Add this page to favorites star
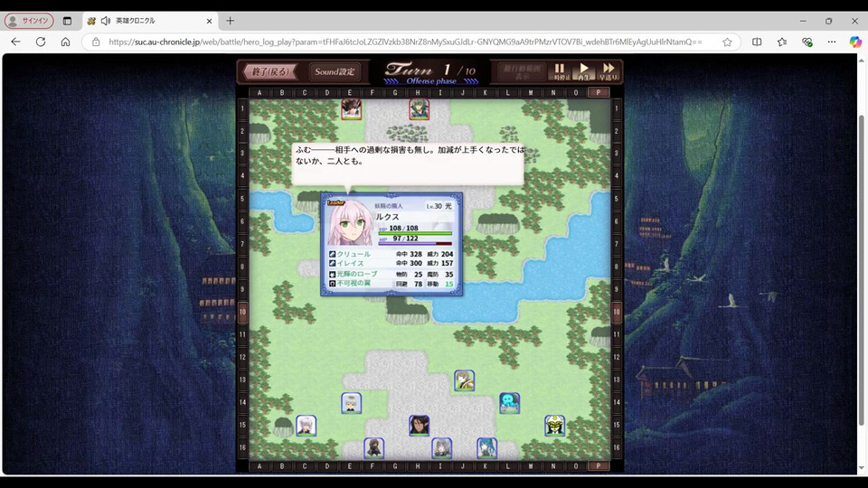Image resolution: width=868 pixels, height=488 pixels. [x=727, y=42]
